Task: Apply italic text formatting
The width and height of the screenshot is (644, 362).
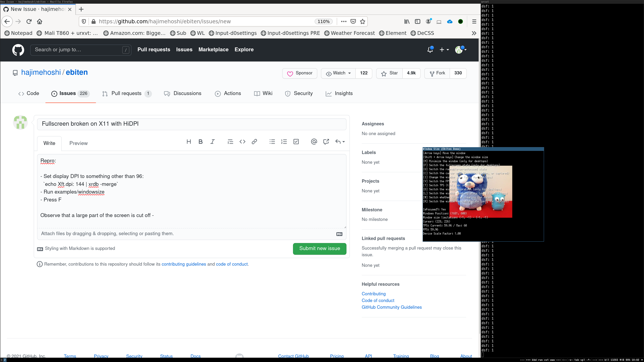Action: [212, 142]
